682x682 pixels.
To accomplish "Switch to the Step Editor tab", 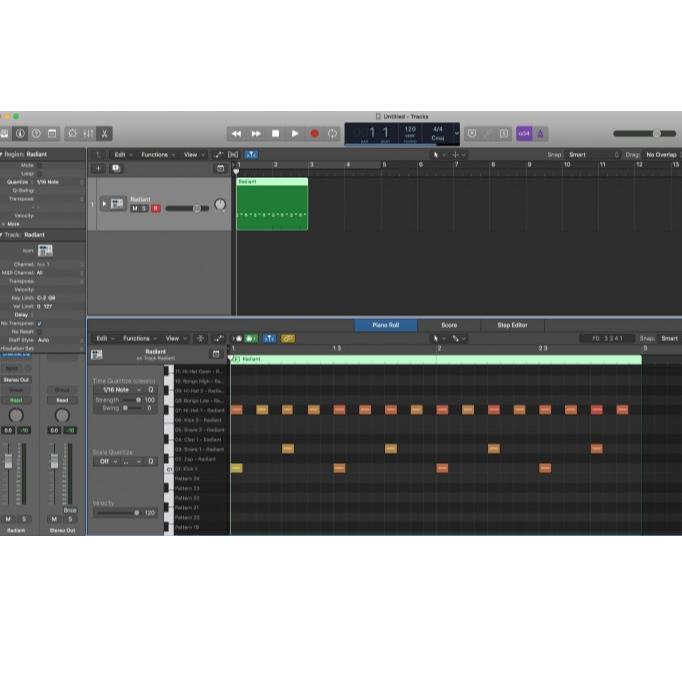I will click(x=511, y=325).
